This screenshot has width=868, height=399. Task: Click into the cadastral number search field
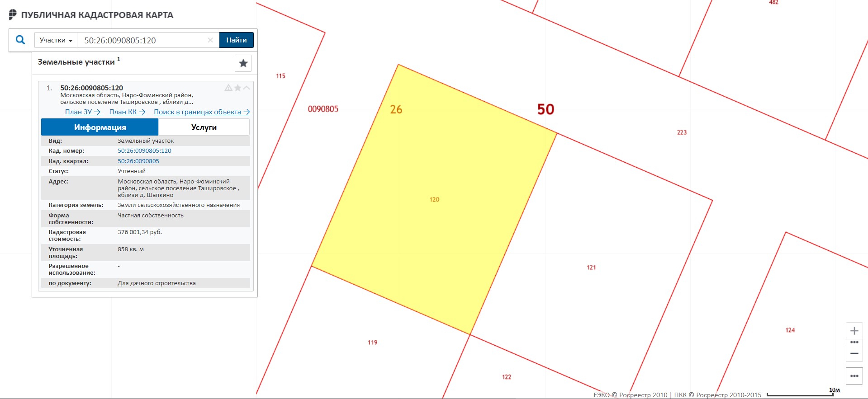tap(142, 40)
